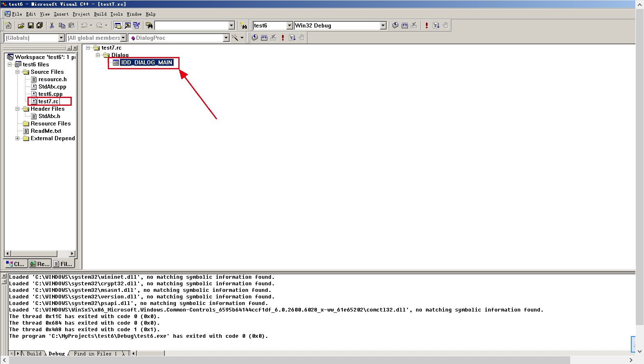This screenshot has width=644, height=364.
Task: Open the (Globals) class dropdown
Action: [x=61, y=38]
